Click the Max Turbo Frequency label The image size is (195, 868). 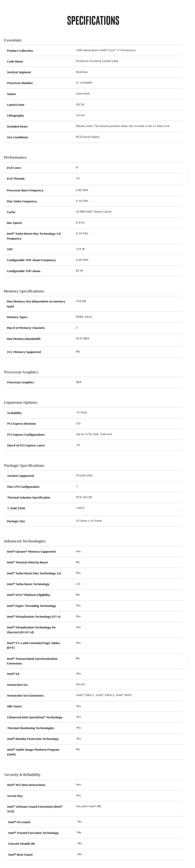22,202
